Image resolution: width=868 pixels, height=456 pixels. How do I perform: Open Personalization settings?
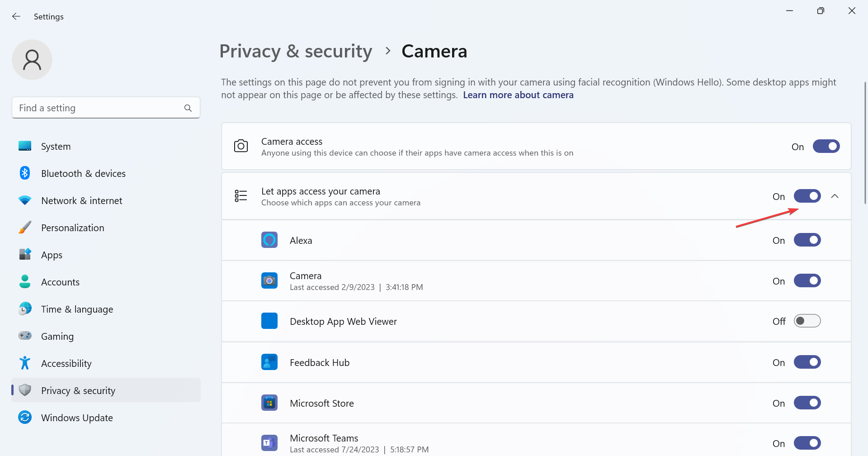[x=106, y=228]
